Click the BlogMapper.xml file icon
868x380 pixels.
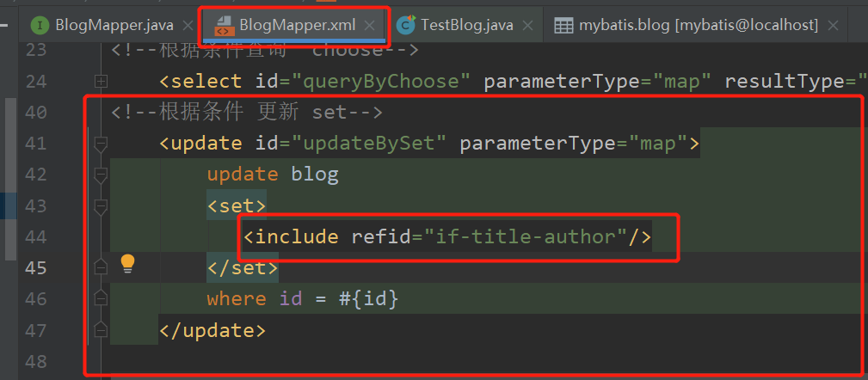223,26
